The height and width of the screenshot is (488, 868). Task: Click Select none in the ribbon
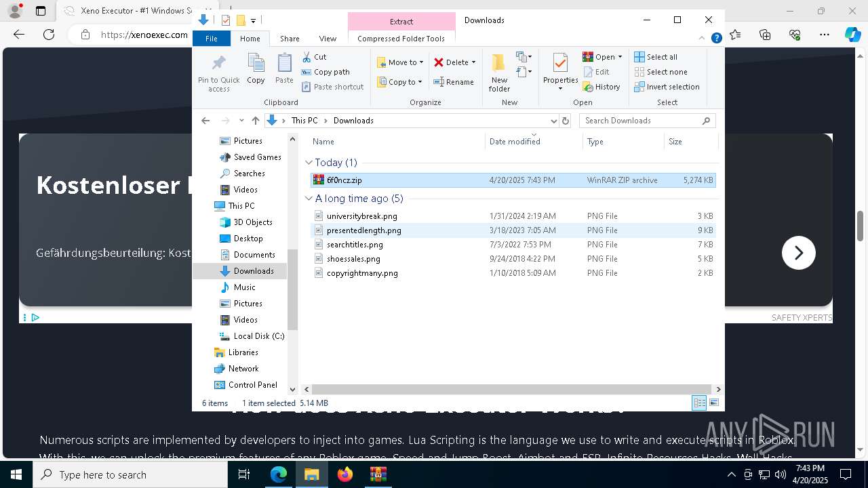[x=660, y=72]
